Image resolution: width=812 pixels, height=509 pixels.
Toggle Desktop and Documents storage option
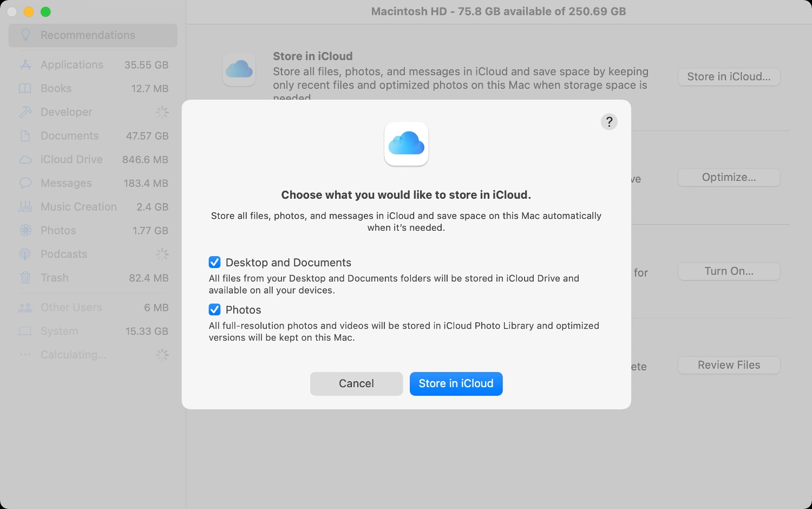tap(214, 262)
